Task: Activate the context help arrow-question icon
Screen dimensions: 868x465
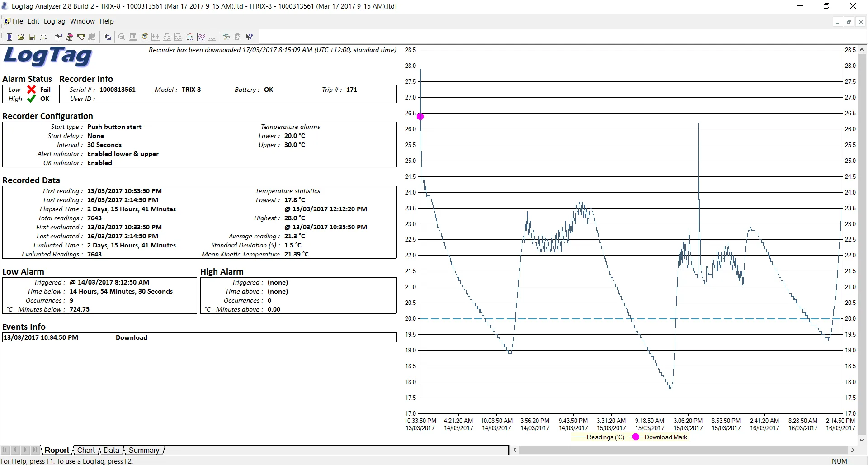Action: point(249,37)
